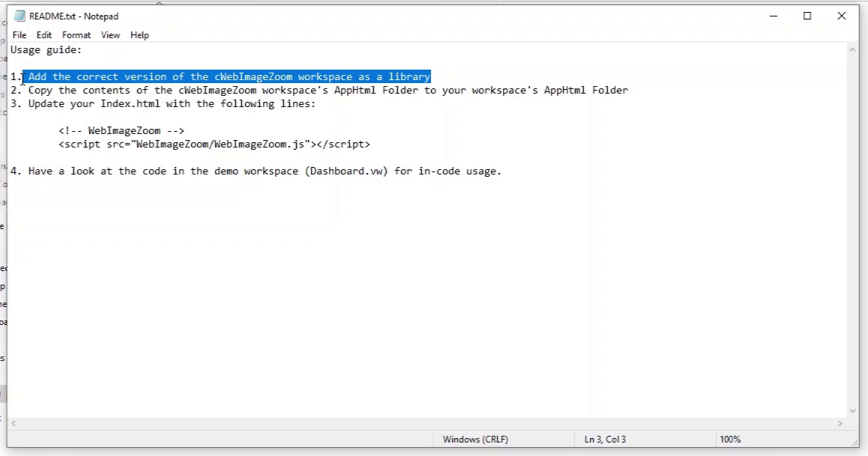Click the resize grip in the status bar corner
This screenshot has width=868, height=456.
[853, 440]
